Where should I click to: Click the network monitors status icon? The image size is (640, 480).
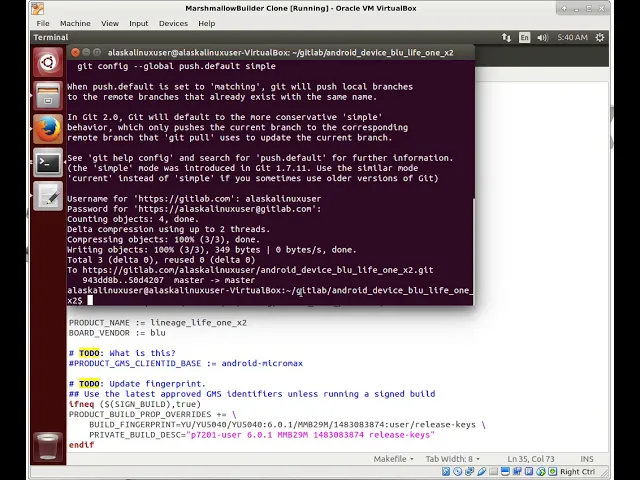click(x=469, y=471)
